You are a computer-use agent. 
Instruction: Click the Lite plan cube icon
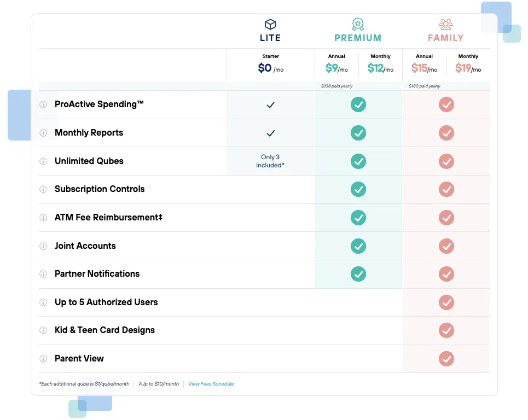[270, 24]
